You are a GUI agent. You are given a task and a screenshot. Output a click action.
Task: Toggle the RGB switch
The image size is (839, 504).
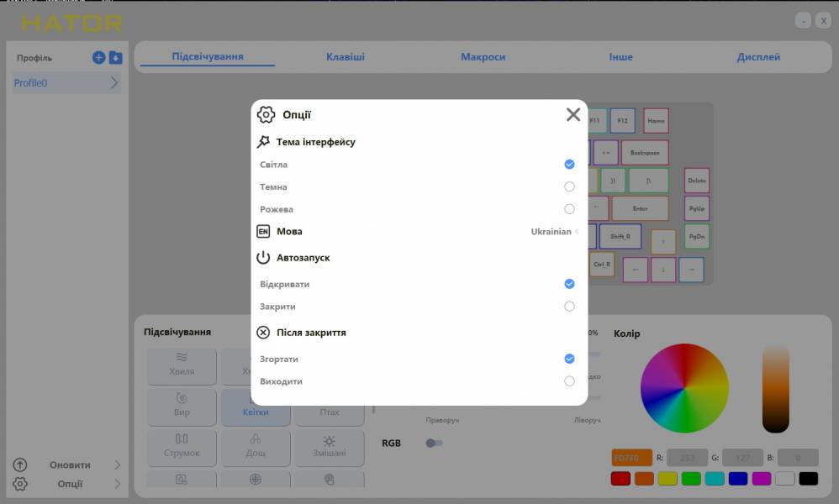(434, 443)
